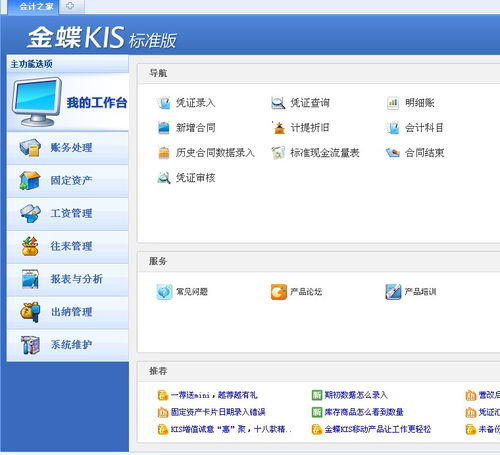Click the 历史合同数据录入 icon
500x455 pixels.
tap(163, 153)
